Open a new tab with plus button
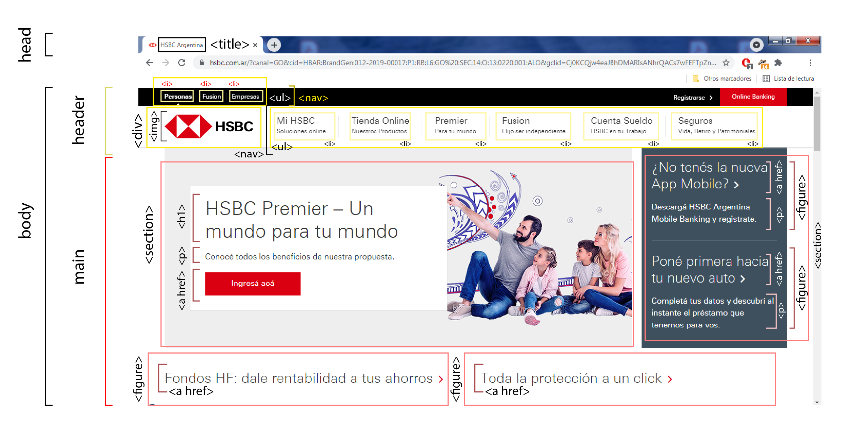The height and width of the screenshot is (440, 868). [x=274, y=45]
